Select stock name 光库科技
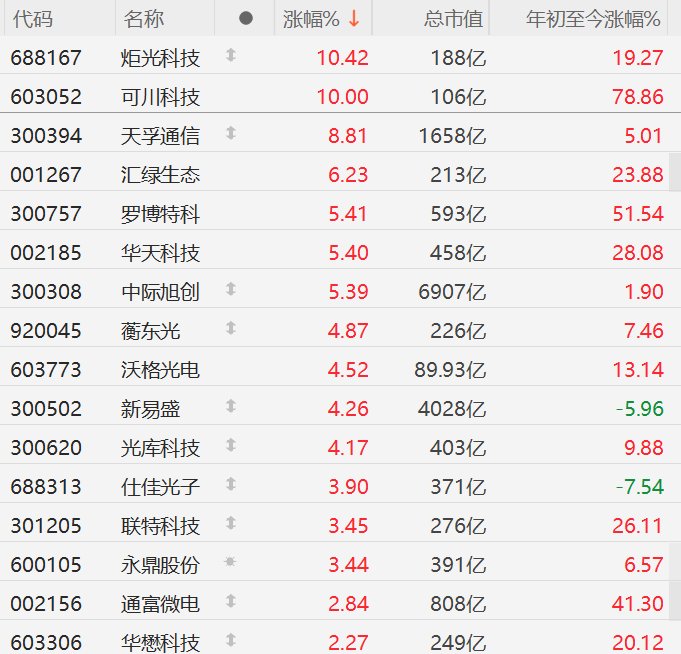This screenshot has width=681, height=654. tap(160, 448)
